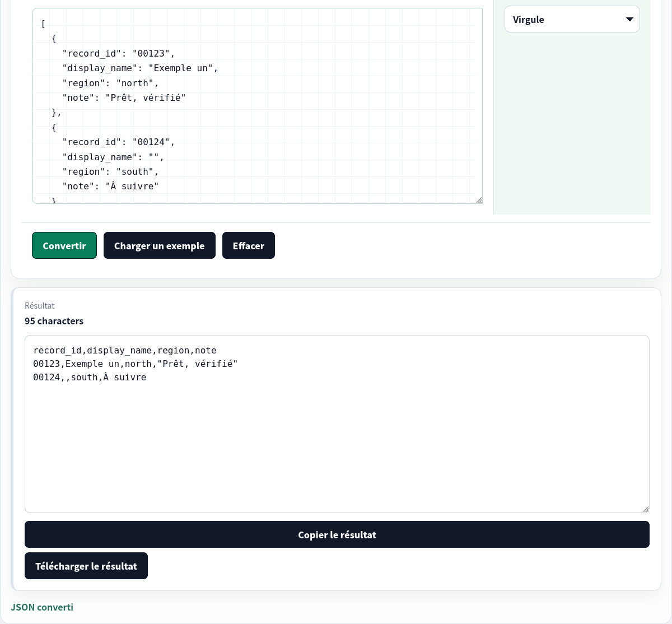Image resolution: width=672 pixels, height=624 pixels.
Task: Click the CSV row "00124,,south,À suivre"
Action: 90,378
